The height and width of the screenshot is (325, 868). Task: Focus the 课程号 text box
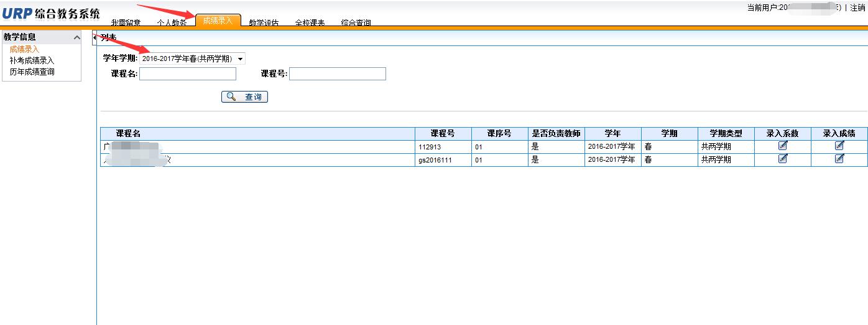(338, 74)
